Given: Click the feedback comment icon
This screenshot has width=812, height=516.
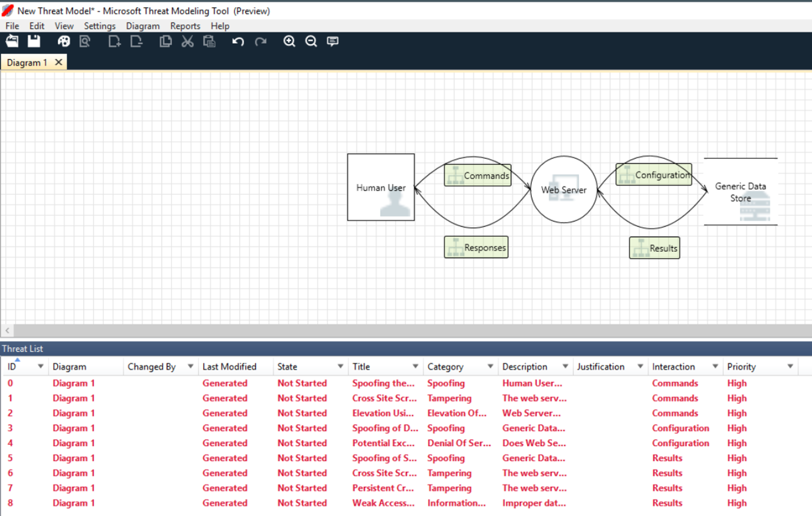Looking at the screenshot, I should pos(333,41).
